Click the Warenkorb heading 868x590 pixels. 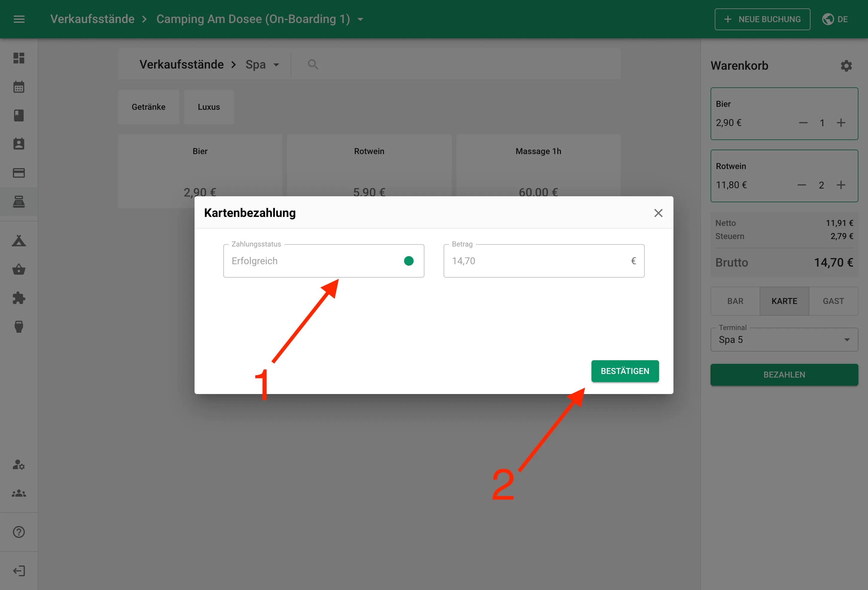point(739,66)
